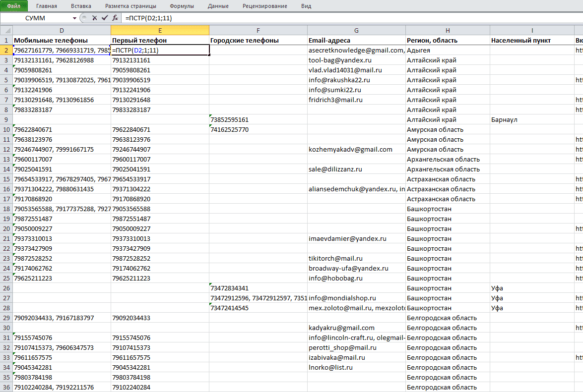Select cell 79092034433 in column E
The height and width of the screenshot is (392, 583).
[x=160, y=318]
